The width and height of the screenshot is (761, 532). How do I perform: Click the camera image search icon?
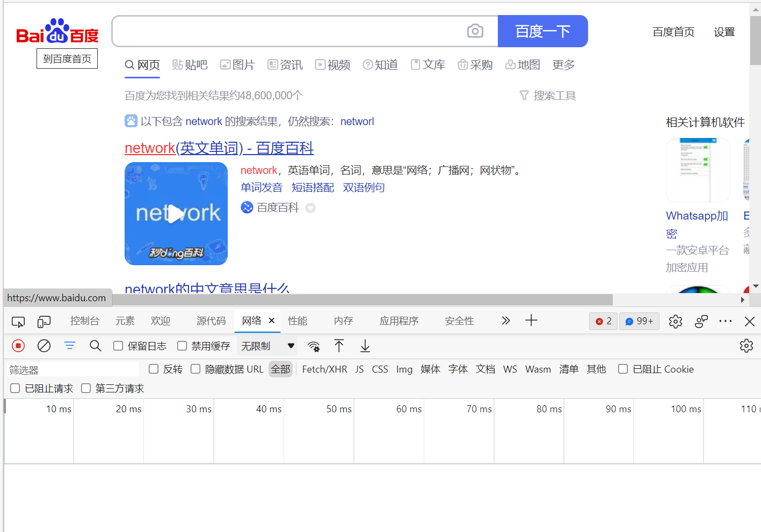[475, 31]
